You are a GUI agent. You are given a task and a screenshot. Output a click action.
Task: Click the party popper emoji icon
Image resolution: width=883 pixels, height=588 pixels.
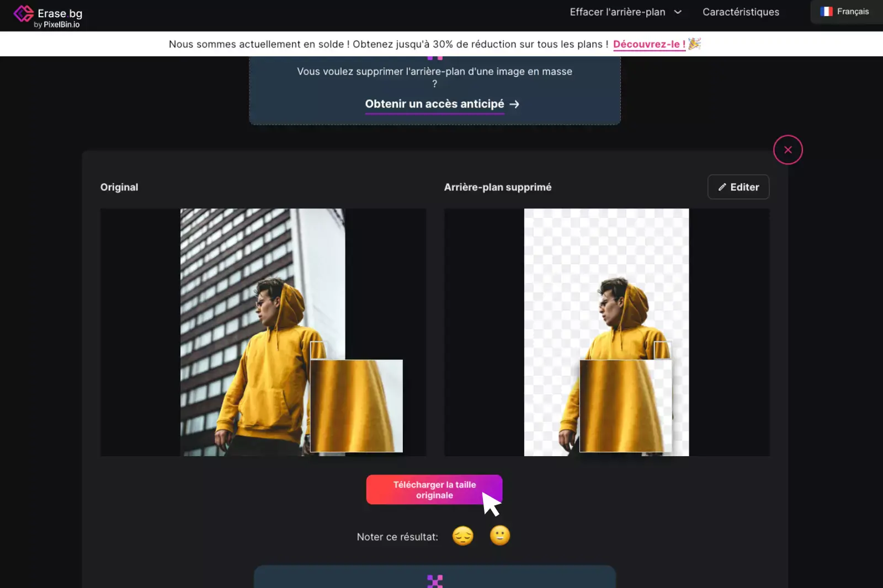(694, 44)
